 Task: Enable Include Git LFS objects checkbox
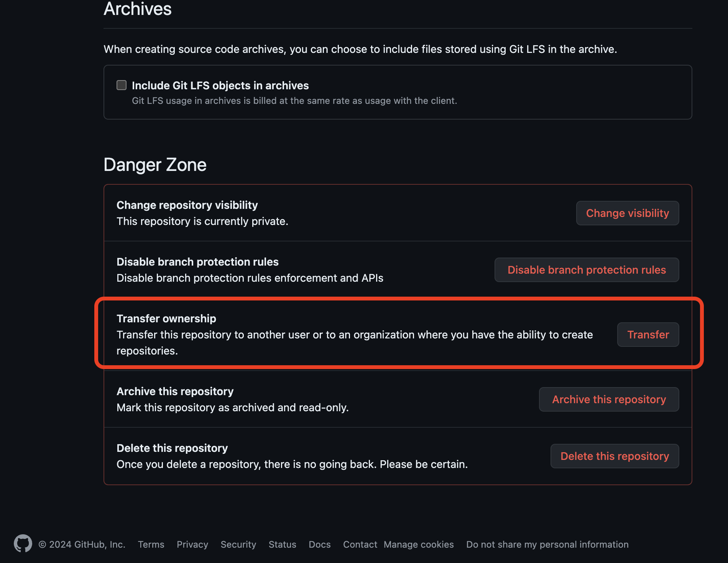point(122,85)
